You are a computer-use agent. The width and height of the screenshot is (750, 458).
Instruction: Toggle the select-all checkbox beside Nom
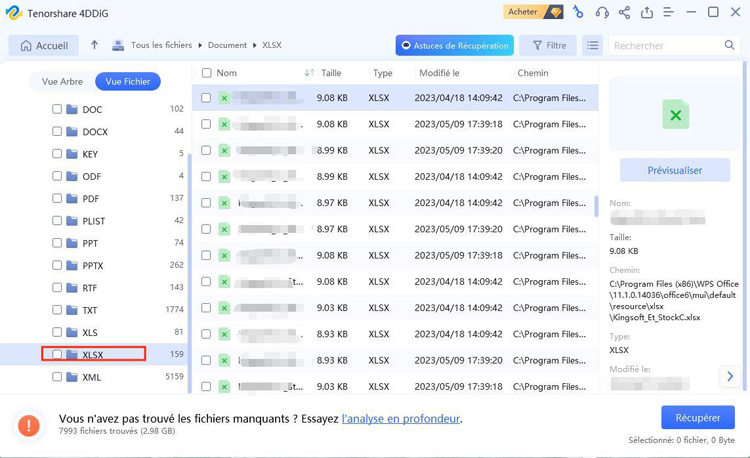pyautogui.click(x=206, y=73)
